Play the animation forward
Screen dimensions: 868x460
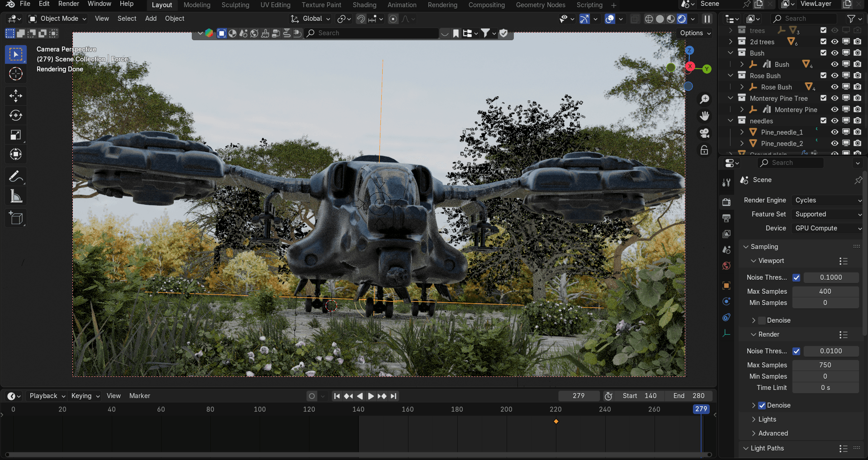(371, 396)
